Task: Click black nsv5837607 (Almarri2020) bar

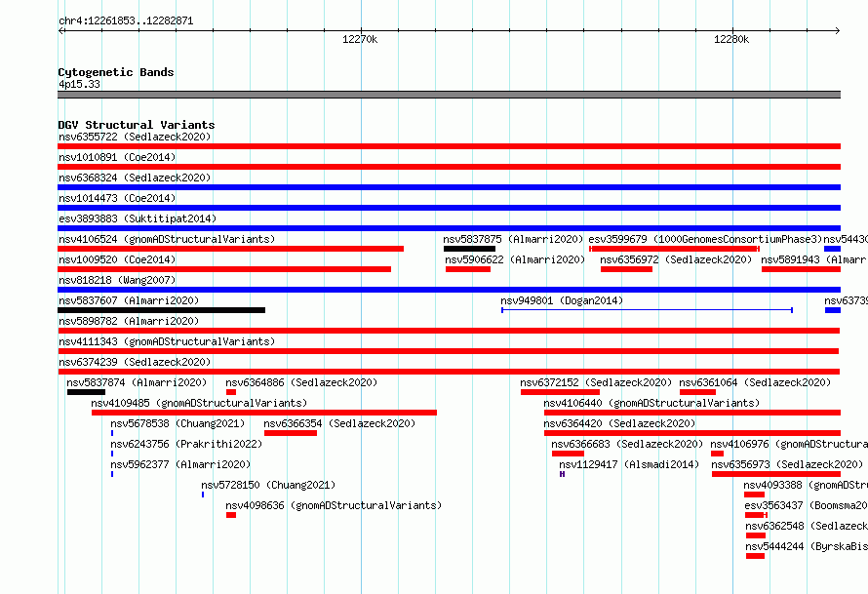Action: point(161,310)
